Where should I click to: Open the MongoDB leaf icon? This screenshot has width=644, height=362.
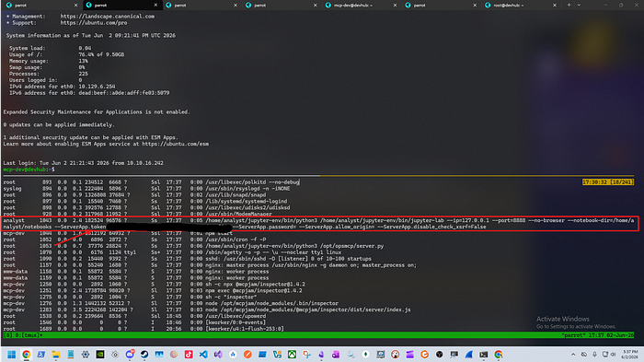click(x=365, y=355)
